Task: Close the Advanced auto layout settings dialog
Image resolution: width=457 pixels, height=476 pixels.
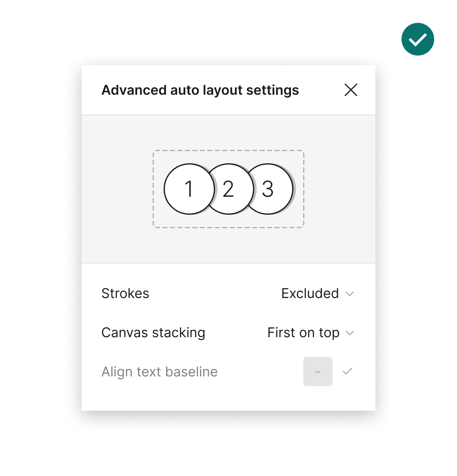Action: [x=351, y=90]
